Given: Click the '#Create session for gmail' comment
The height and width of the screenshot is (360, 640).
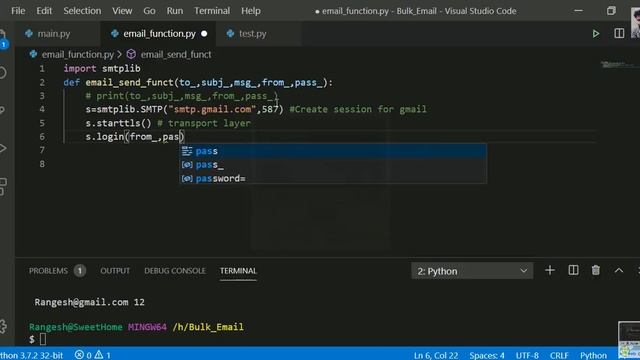Looking at the screenshot, I should (358, 109).
